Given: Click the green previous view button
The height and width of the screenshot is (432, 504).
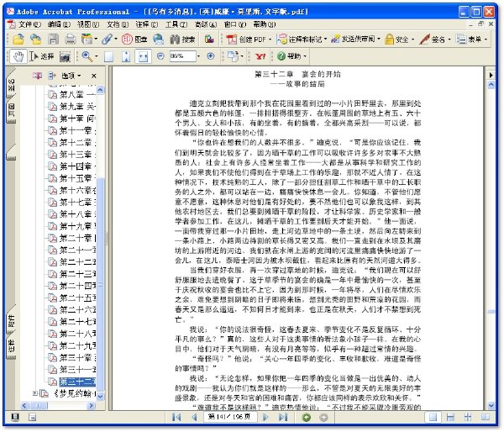Looking at the screenshot, I should click(x=307, y=417).
